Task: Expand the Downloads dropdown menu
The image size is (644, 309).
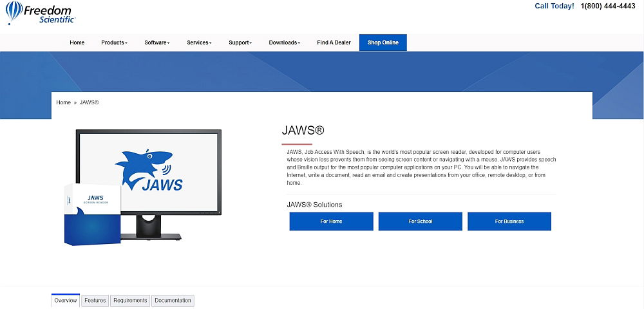Action: point(284,42)
